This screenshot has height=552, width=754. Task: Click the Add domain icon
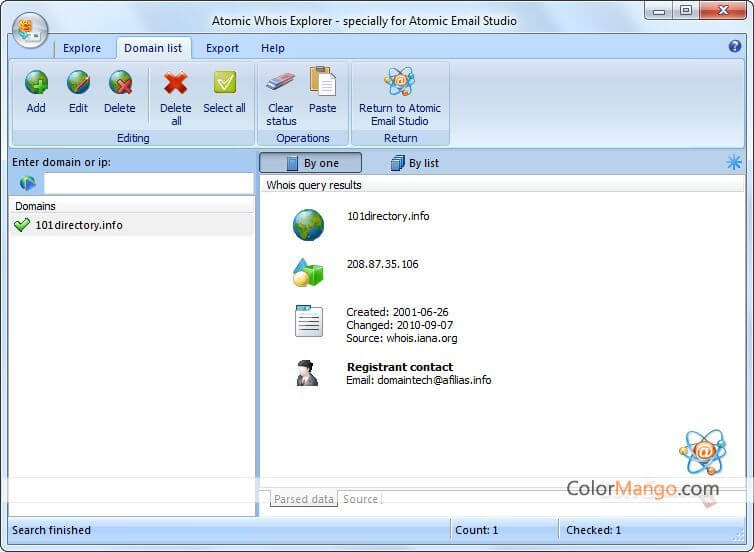point(36,84)
